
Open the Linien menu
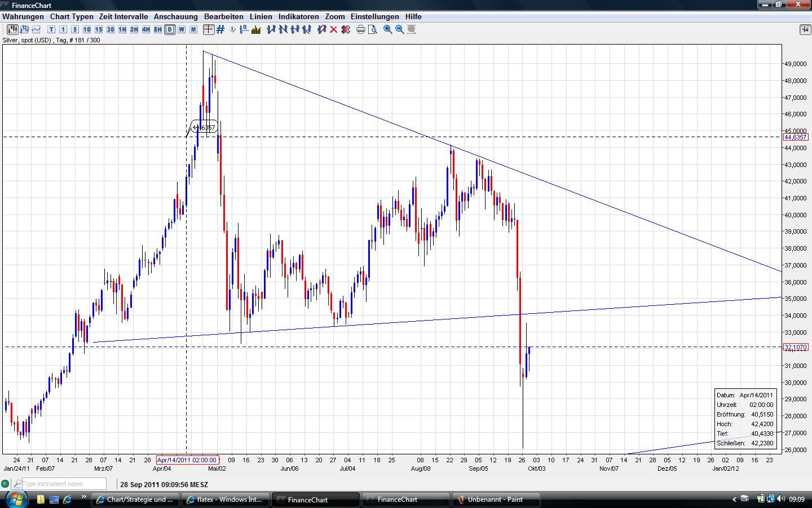261,16
